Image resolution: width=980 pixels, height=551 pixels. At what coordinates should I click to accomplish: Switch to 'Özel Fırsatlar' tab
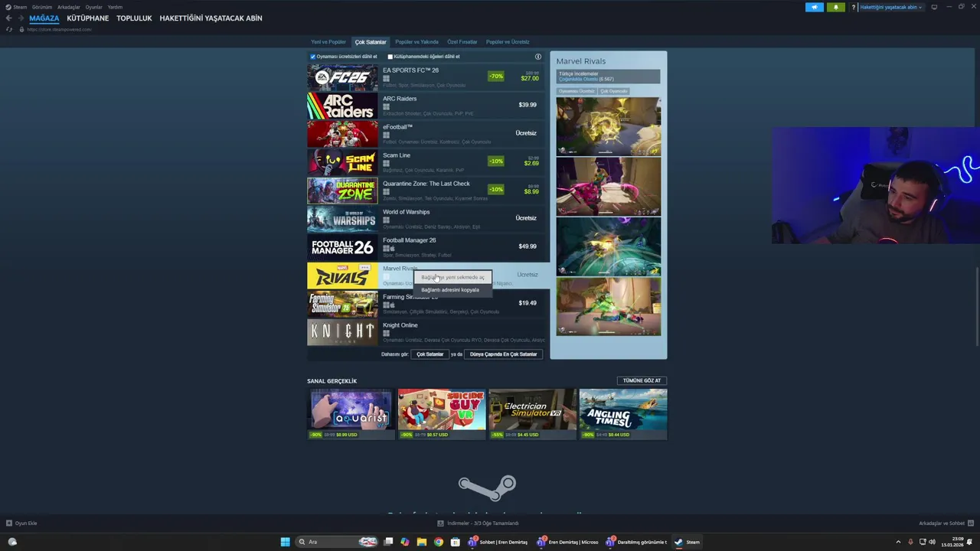462,42
